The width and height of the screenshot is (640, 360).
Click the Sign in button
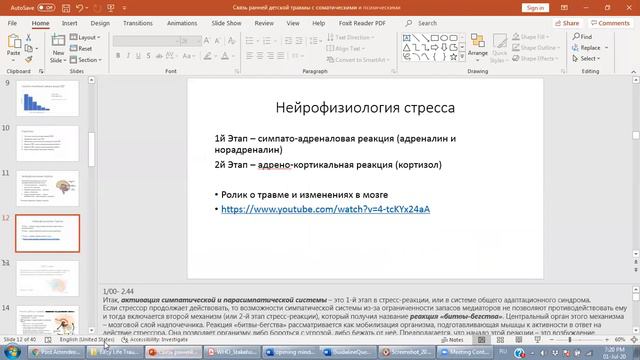coord(535,8)
